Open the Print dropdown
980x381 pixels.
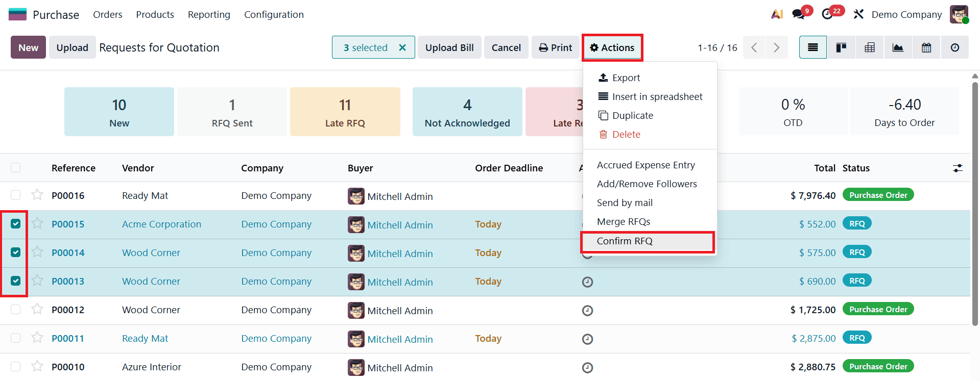click(556, 47)
